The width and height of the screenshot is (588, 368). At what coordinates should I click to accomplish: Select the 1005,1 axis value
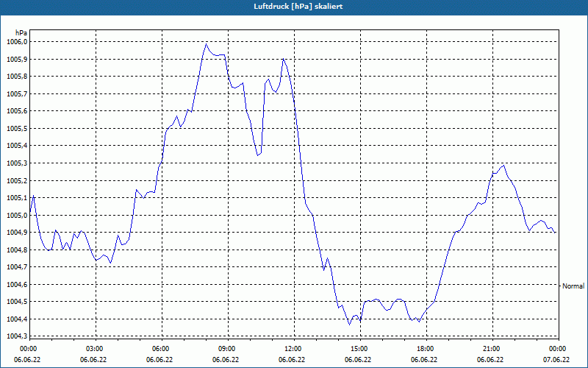(x=17, y=198)
